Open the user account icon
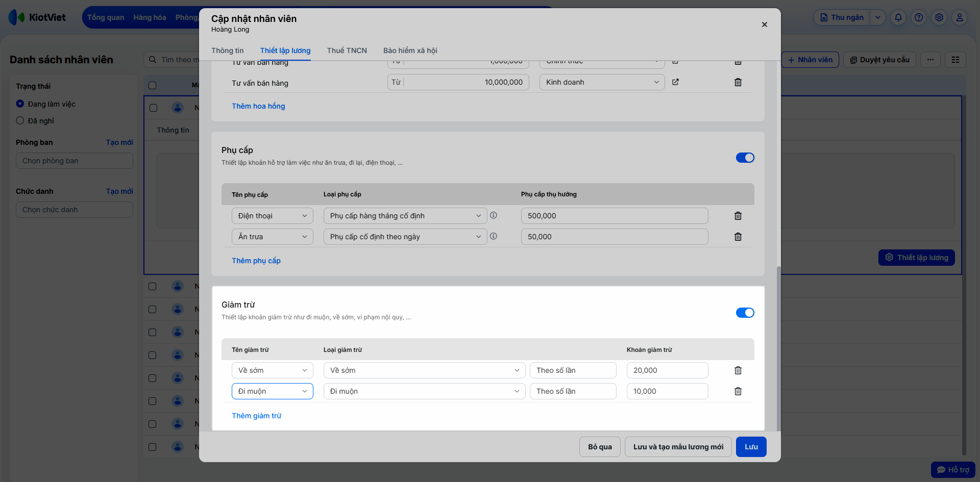The width and height of the screenshot is (980, 482). coord(960,17)
